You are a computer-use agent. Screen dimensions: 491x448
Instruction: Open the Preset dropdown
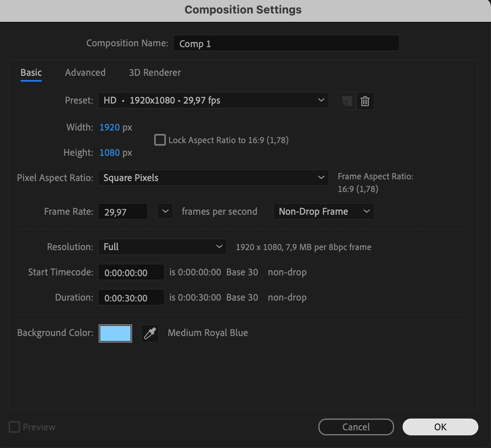(213, 101)
